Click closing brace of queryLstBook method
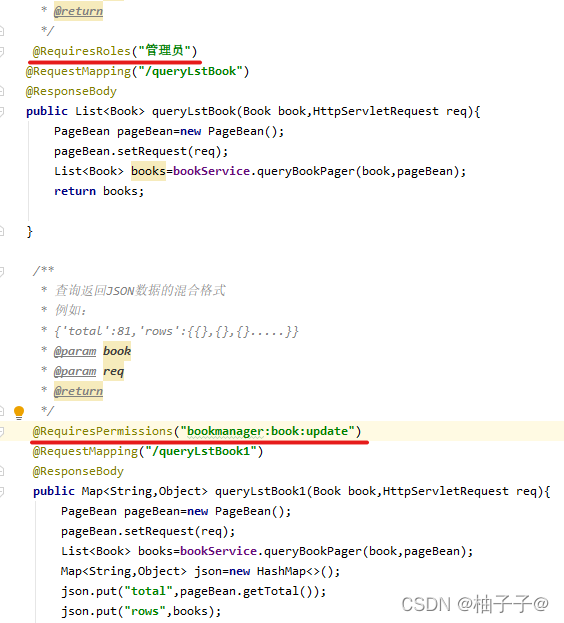564x623 pixels. click(29, 232)
